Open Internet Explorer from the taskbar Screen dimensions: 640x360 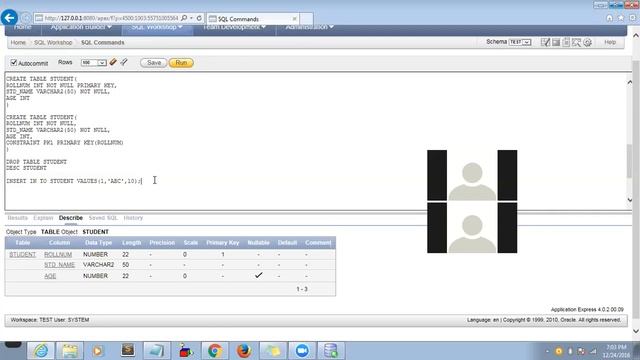point(41,351)
